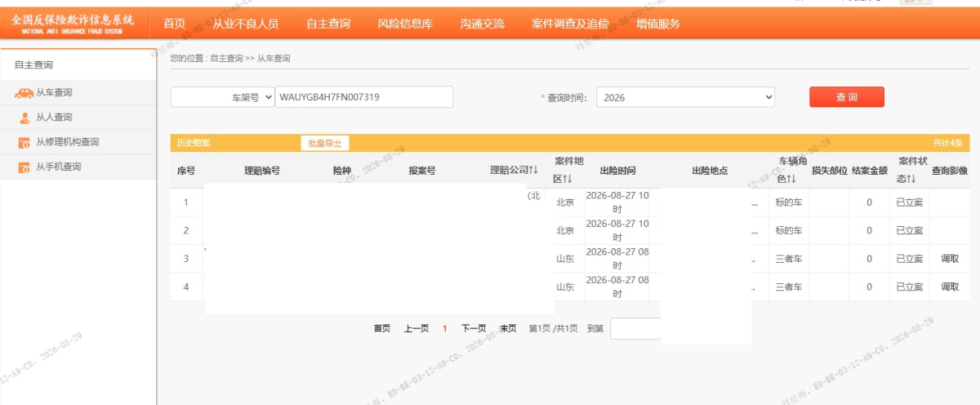Click the car icon beside 从车查询
The image size is (980, 405).
[24, 93]
